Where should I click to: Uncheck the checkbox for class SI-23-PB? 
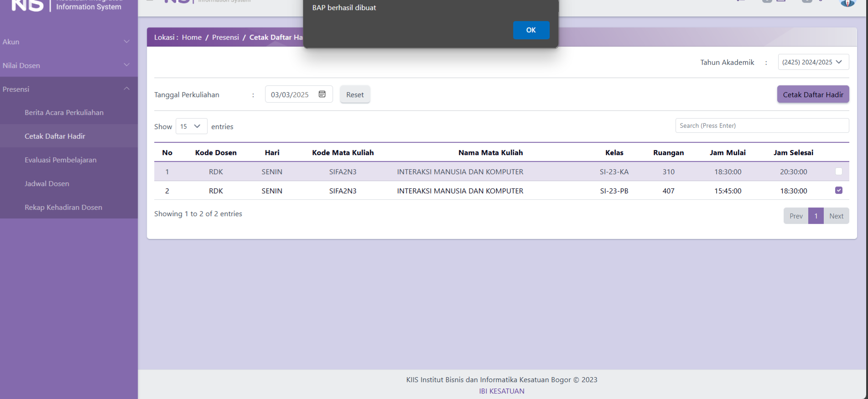pos(838,191)
